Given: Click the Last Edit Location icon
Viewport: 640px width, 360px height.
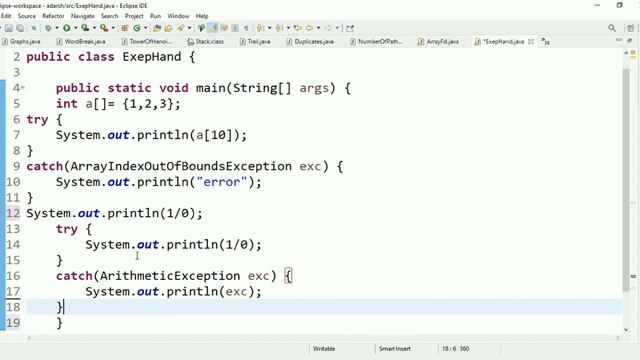Looking at the screenshot, I should click(x=298, y=28).
